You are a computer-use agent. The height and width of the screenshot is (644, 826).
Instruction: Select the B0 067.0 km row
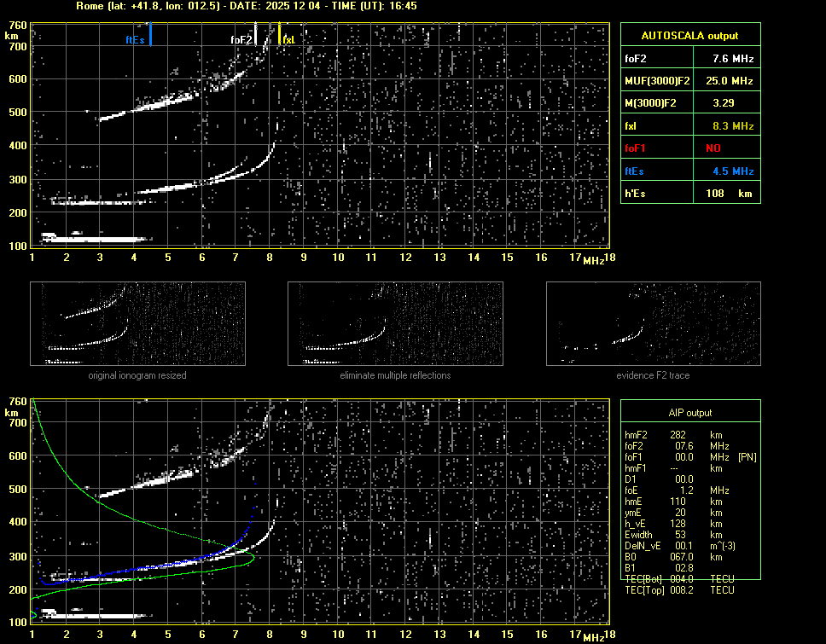[x=674, y=557]
